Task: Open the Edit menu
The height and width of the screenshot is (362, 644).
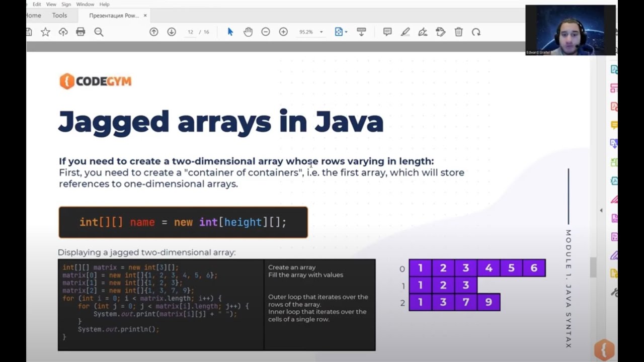Action: pos(37,4)
